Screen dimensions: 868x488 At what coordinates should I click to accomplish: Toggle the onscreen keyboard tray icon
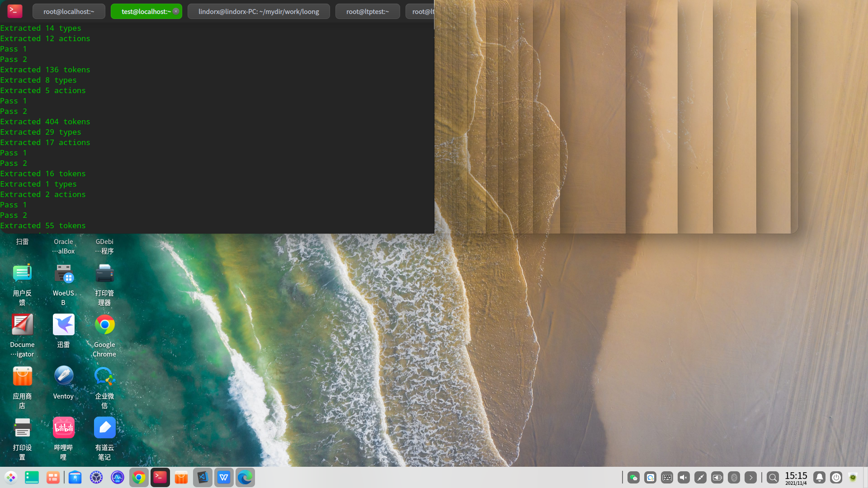tap(667, 477)
